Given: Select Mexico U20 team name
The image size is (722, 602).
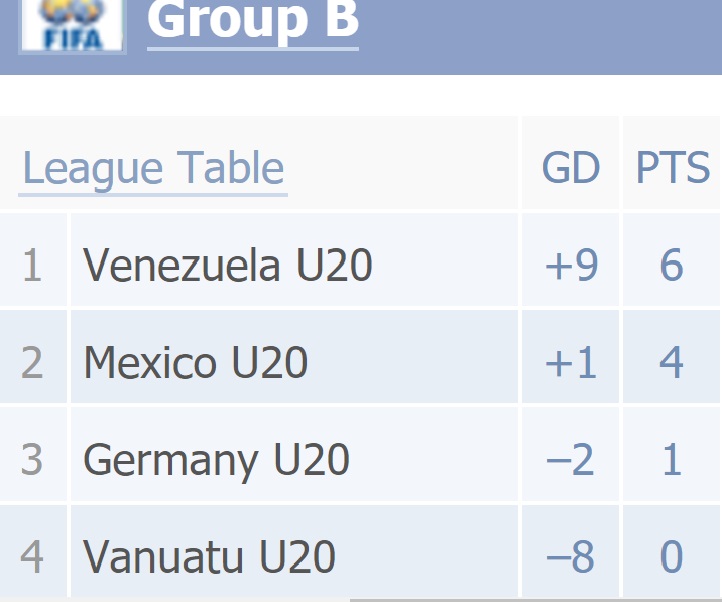Looking at the screenshot, I should [196, 362].
